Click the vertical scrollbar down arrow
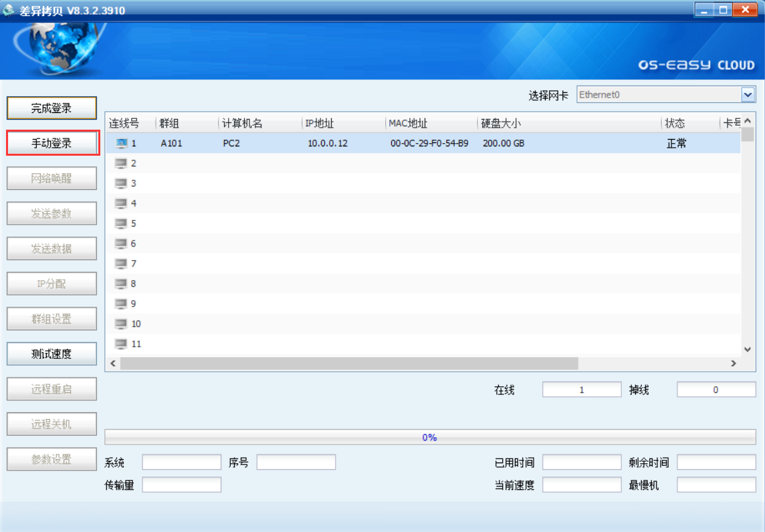 pos(748,349)
